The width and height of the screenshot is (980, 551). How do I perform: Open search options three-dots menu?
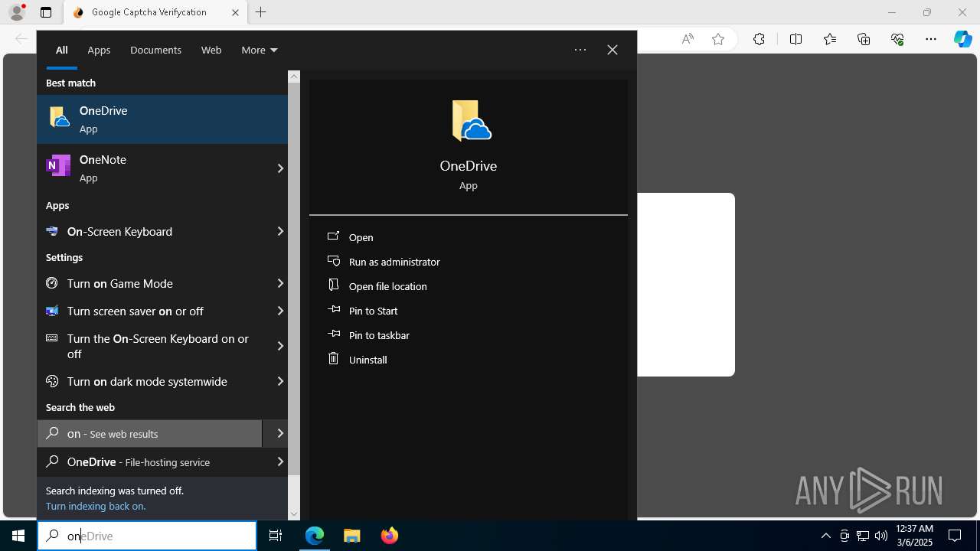click(580, 50)
